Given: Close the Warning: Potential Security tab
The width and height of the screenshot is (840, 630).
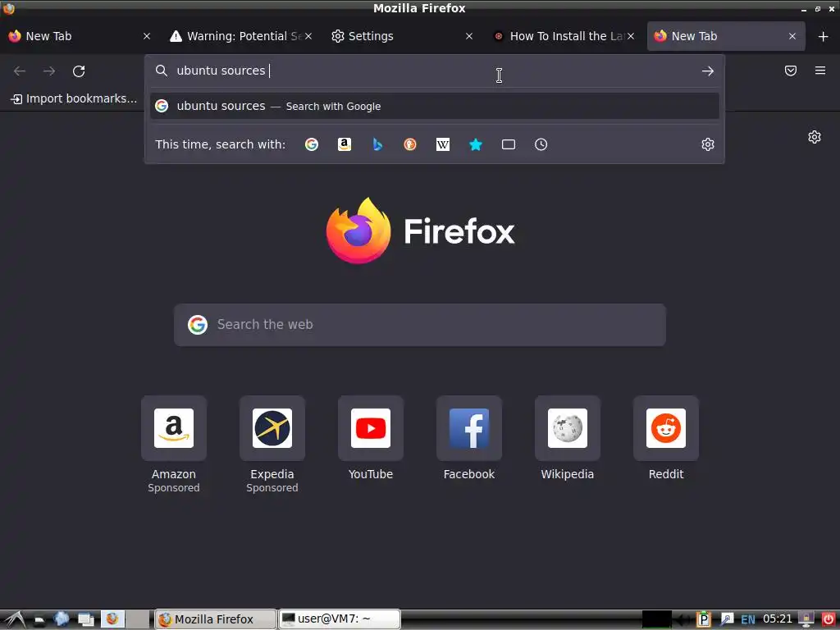Looking at the screenshot, I should coord(308,36).
